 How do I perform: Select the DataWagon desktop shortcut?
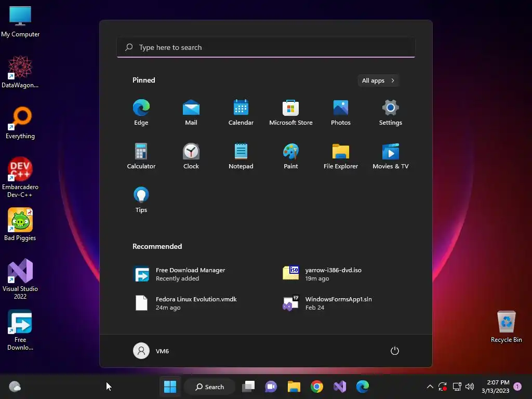(20, 72)
